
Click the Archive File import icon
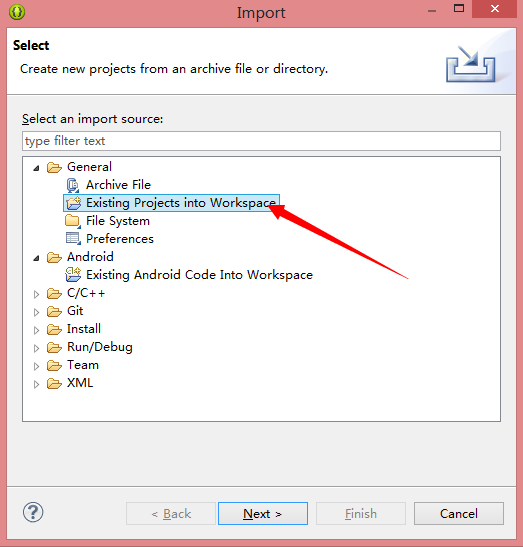(73, 185)
